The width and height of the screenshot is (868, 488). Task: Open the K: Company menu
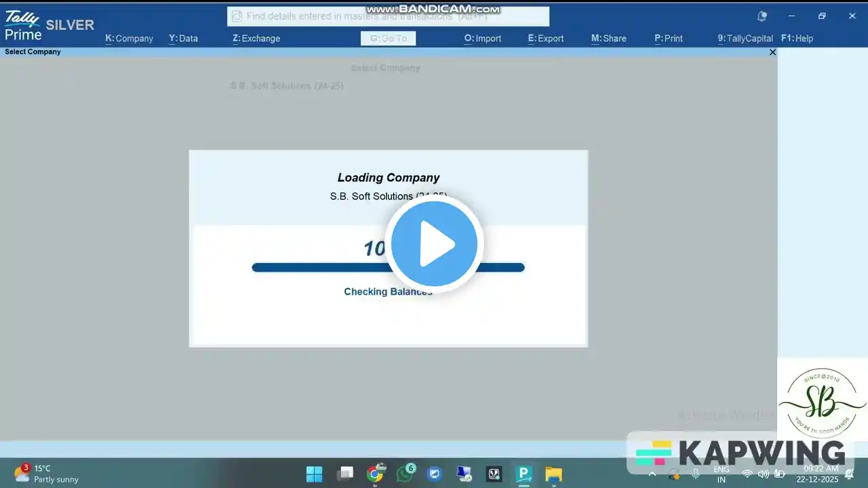click(x=129, y=39)
